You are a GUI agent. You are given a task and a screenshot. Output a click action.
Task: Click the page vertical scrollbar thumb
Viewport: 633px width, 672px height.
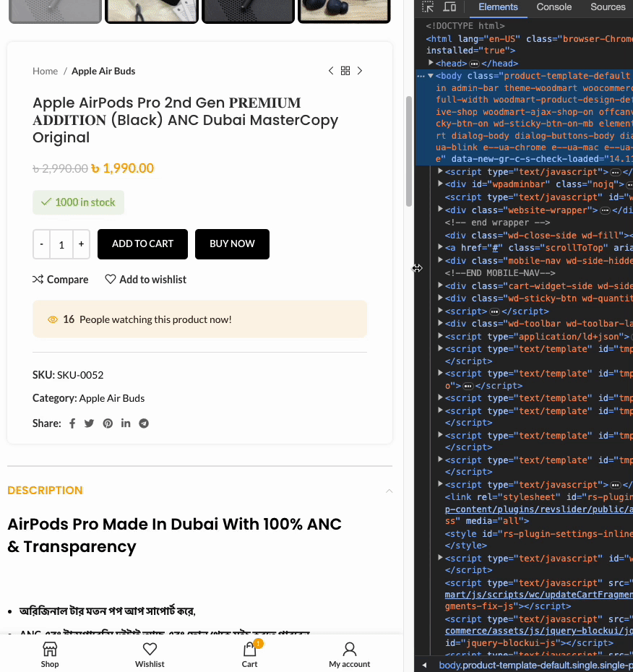click(409, 151)
